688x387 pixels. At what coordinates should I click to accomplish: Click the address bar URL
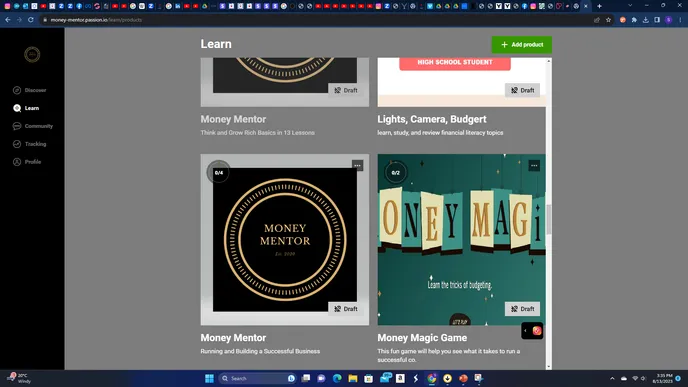pyautogui.click(x=96, y=20)
